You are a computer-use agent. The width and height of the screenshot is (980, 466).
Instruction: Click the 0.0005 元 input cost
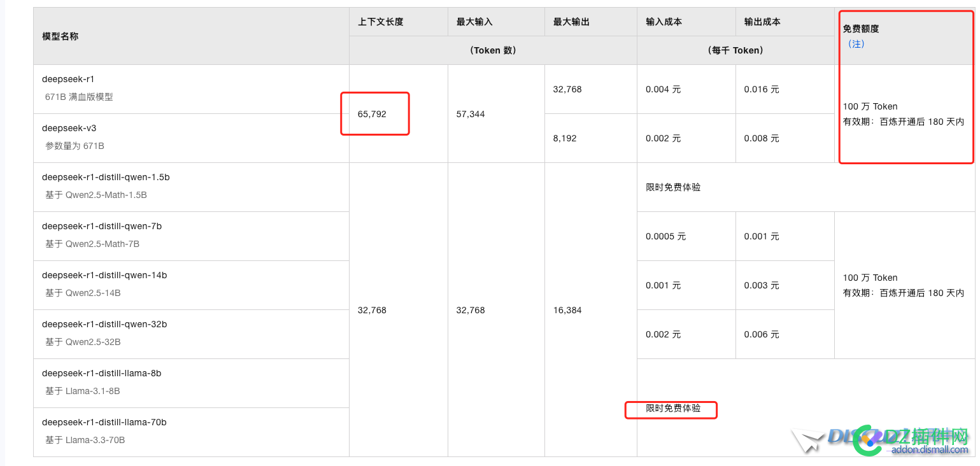tap(666, 236)
